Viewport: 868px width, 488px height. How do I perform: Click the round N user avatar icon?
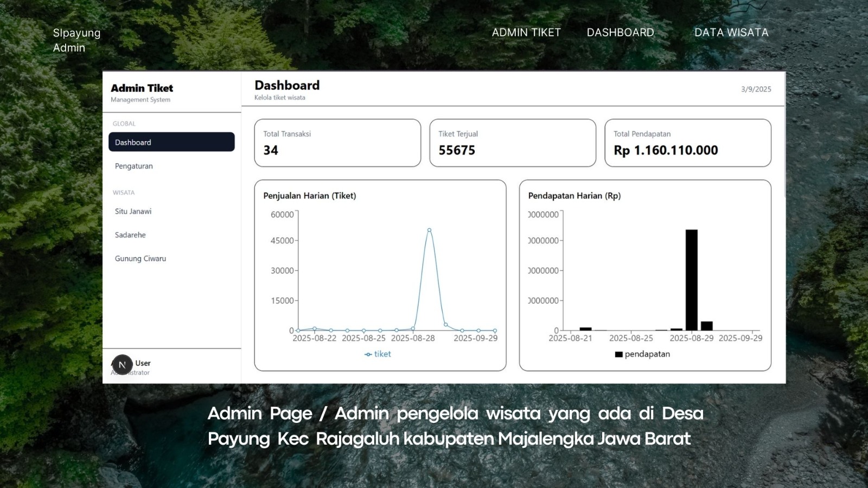point(122,365)
